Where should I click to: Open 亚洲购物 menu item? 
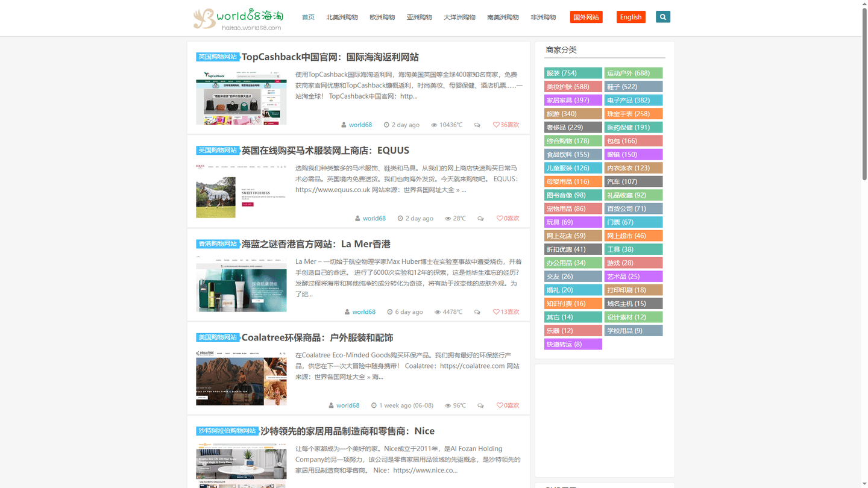(419, 17)
